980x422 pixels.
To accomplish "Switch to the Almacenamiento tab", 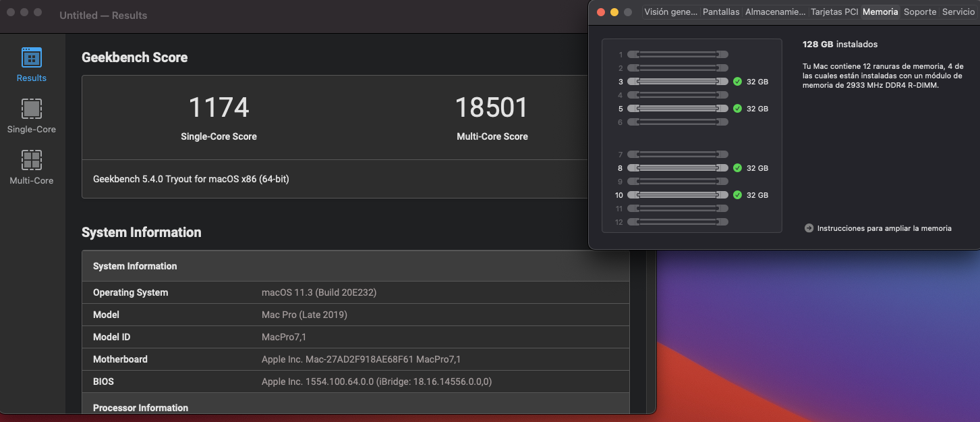I will pyautogui.click(x=775, y=12).
